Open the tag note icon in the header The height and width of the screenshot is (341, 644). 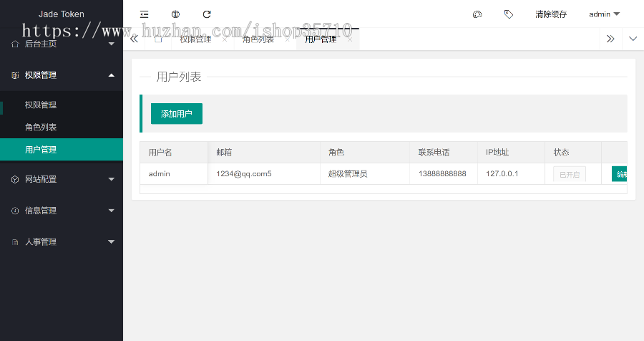(509, 14)
